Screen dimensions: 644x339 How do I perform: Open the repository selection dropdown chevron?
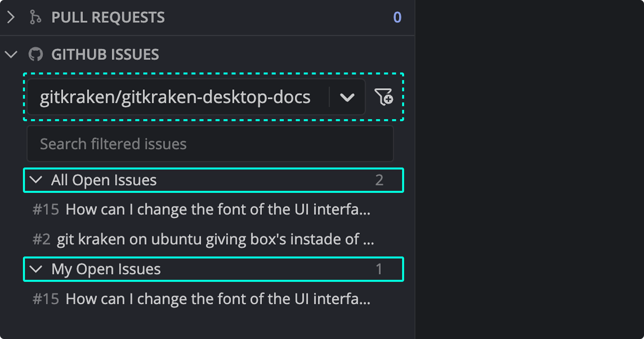coord(347,97)
